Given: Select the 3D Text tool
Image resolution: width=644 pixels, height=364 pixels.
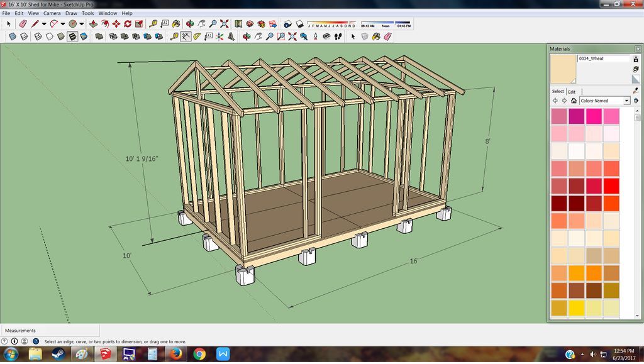Looking at the screenshot, I should point(231,36).
